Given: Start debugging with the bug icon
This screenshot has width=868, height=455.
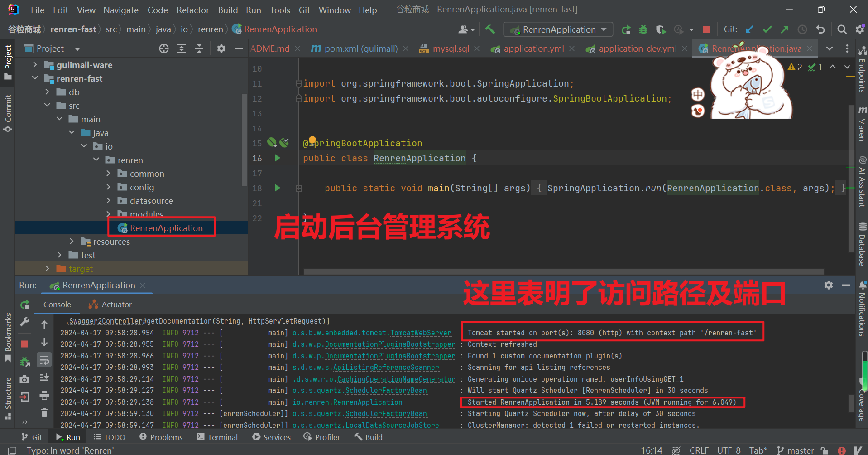Looking at the screenshot, I should point(643,29).
